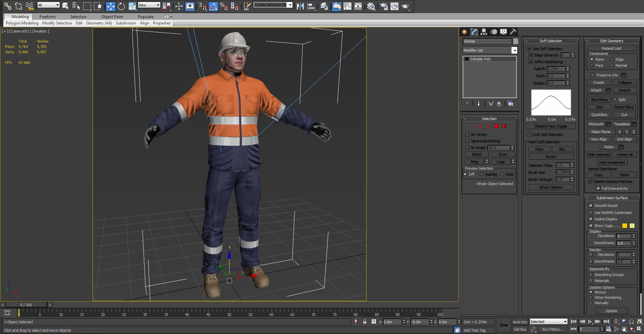Click the Configure Modifier Sets icon
Screen dimensions: 644x334
pyautogui.click(x=511, y=104)
